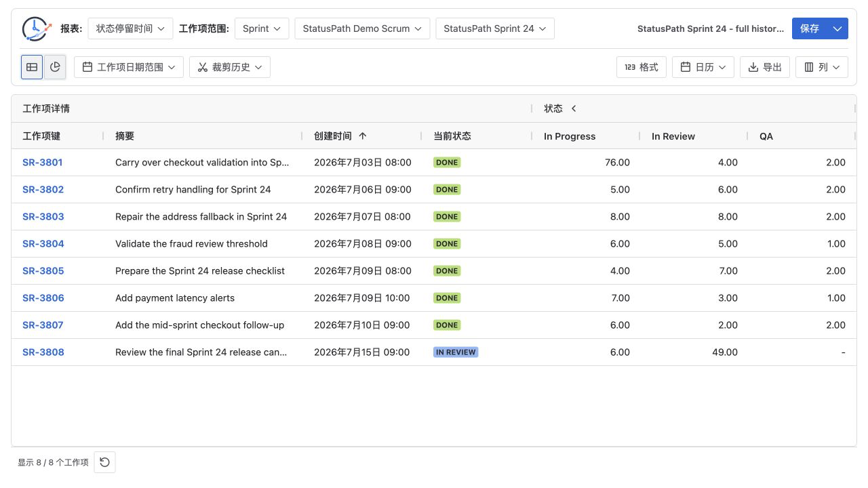The image size is (868, 488).
Task: Open the 工作项日期范围 filter dropdown
Action: (129, 67)
